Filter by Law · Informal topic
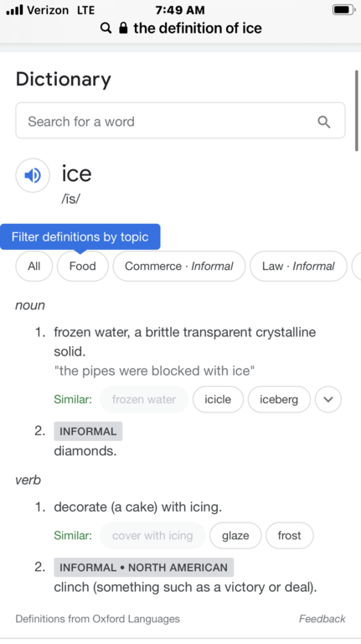The width and height of the screenshot is (361, 644). [298, 266]
